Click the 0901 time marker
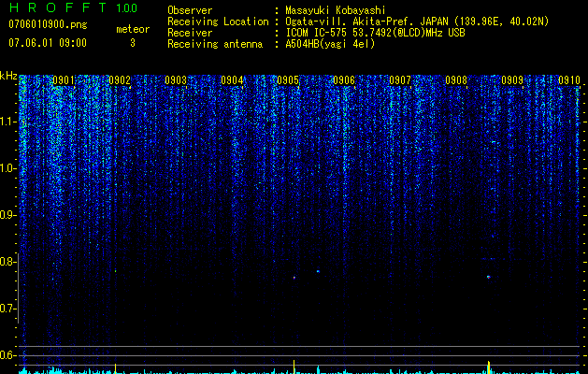588x374 pixels. (63, 80)
